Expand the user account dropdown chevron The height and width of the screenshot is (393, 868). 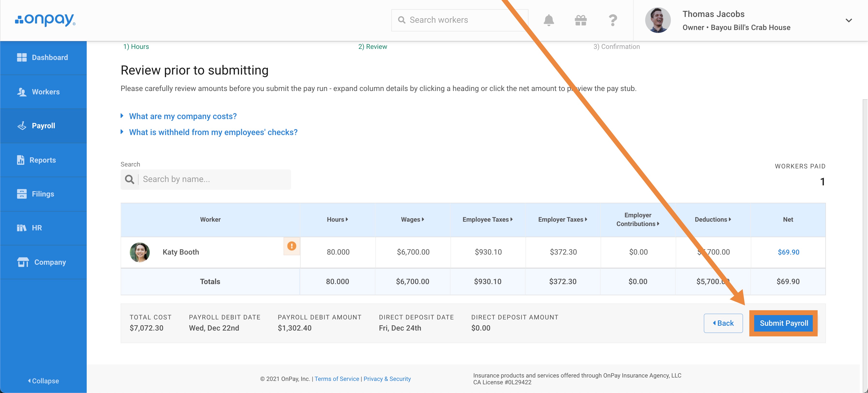pos(848,20)
